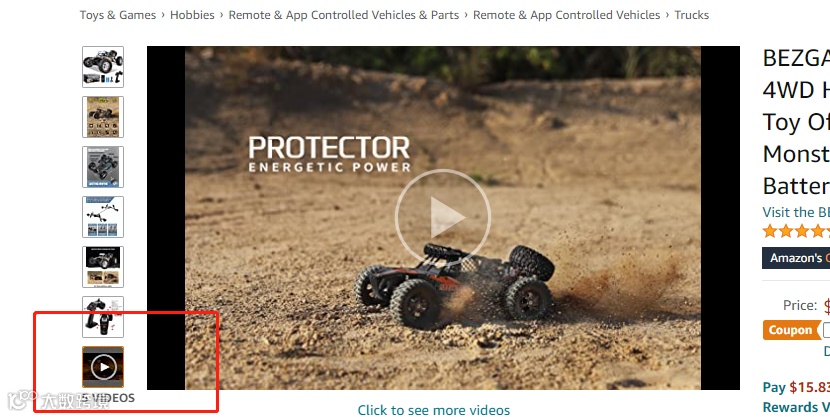Show first thumbnail of car with accessories
The height and width of the screenshot is (417, 830).
[x=103, y=67]
